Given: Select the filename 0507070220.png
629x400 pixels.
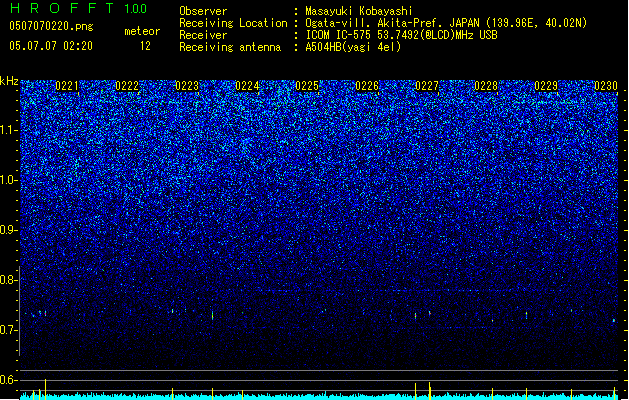Looking at the screenshot, I should (51, 26).
